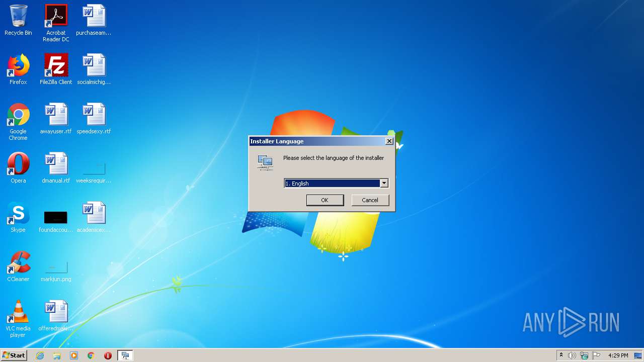This screenshot has width=644, height=362.
Task: Open the network tray icon
Action: 584,355
